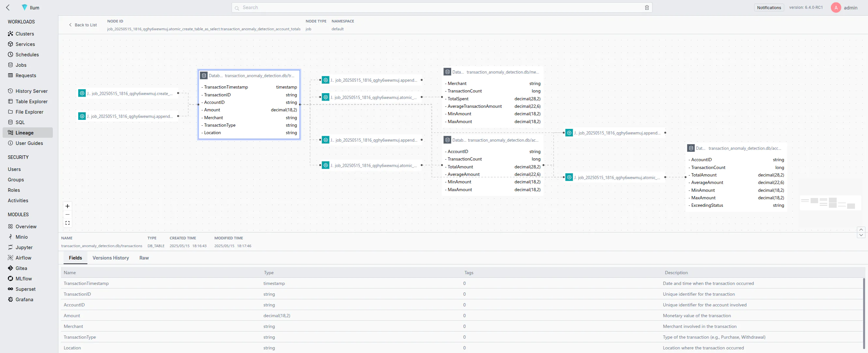Open the Services sidebar icon

pos(10,44)
